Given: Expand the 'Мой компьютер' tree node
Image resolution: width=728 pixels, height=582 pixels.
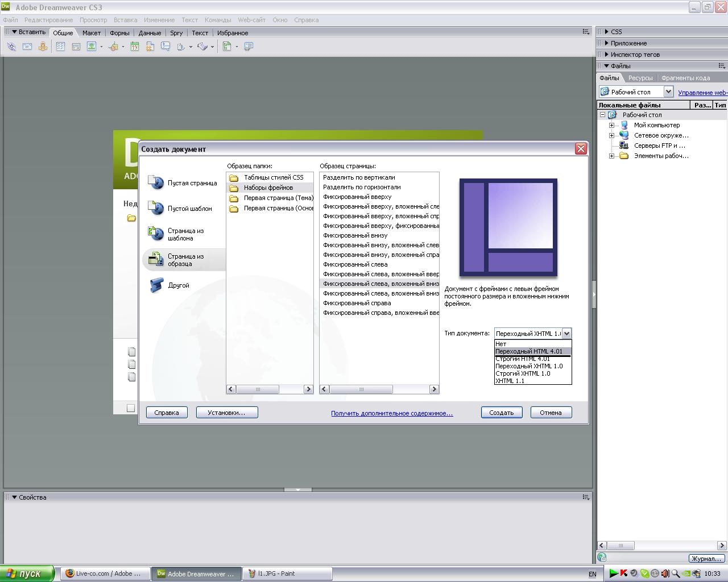Looking at the screenshot, I should tap(612, 125).
